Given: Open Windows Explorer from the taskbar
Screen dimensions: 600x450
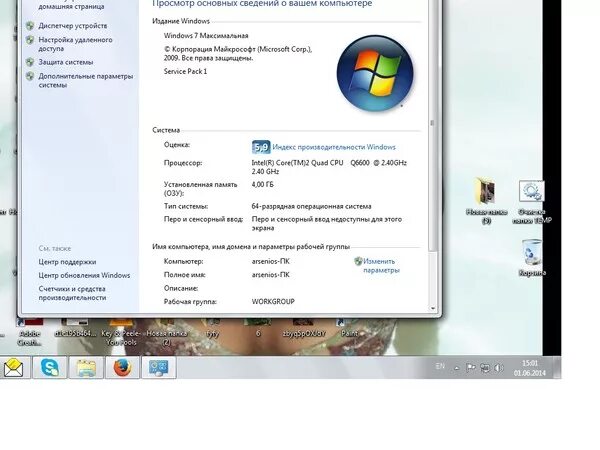Looking at the screenshot, I should pyautogui.click(x=86, y=368).
